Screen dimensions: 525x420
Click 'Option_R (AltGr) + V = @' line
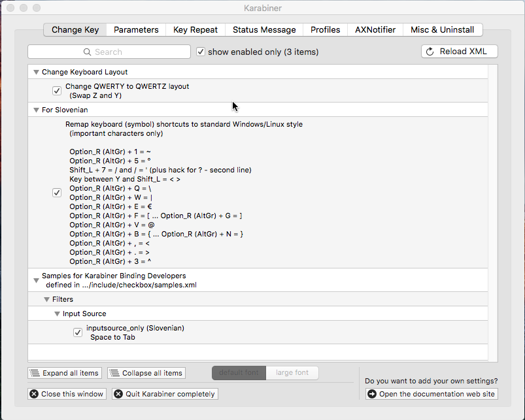click(x=112, y=225)
